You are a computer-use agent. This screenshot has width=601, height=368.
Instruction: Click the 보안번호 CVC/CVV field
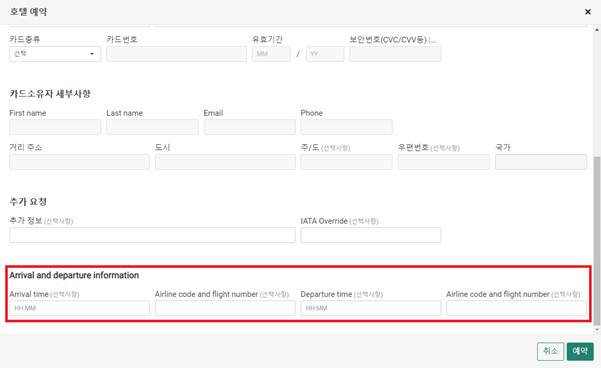[395, 54]
